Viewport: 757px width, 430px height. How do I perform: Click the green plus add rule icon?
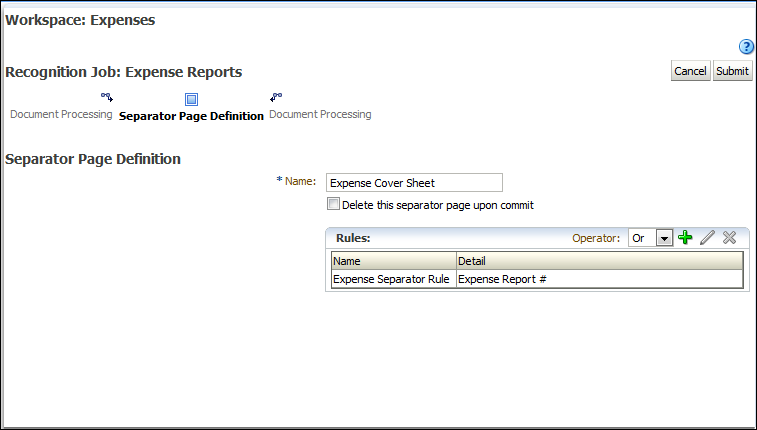tap(685, 237)
